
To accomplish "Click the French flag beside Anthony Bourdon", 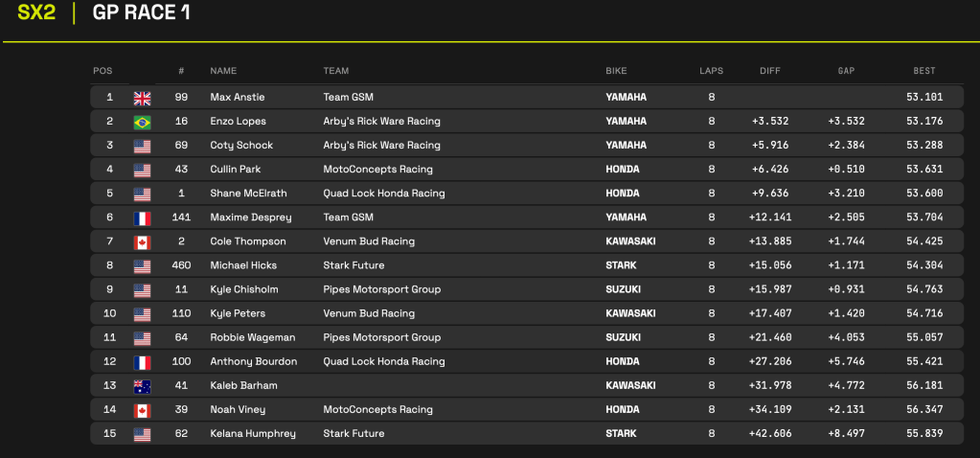I will click(142, 361).
